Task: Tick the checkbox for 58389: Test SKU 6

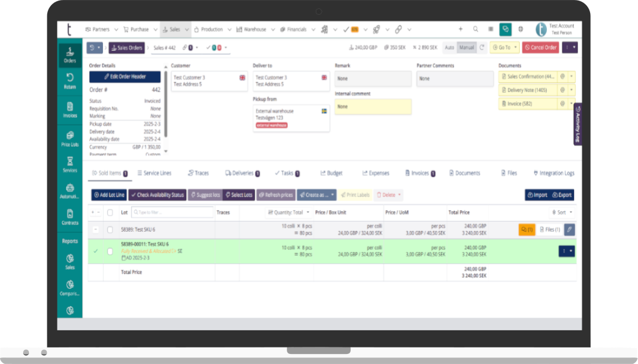Action: coord(110,229)
